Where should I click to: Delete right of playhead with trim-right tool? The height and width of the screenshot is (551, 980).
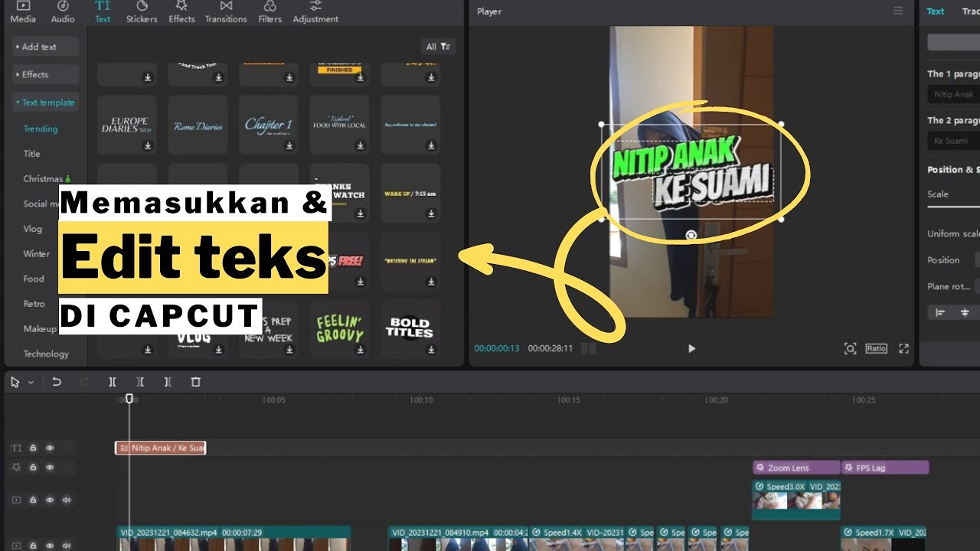point(168,382)
